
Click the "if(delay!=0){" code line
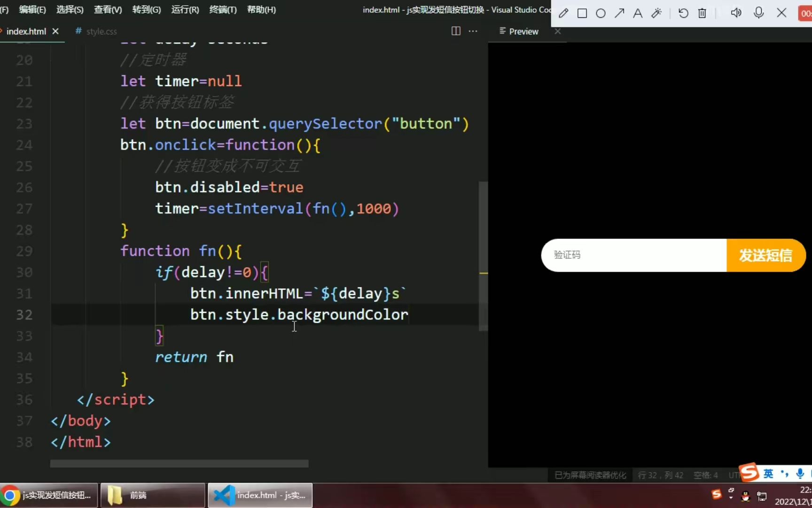click(x=212, y=272)
